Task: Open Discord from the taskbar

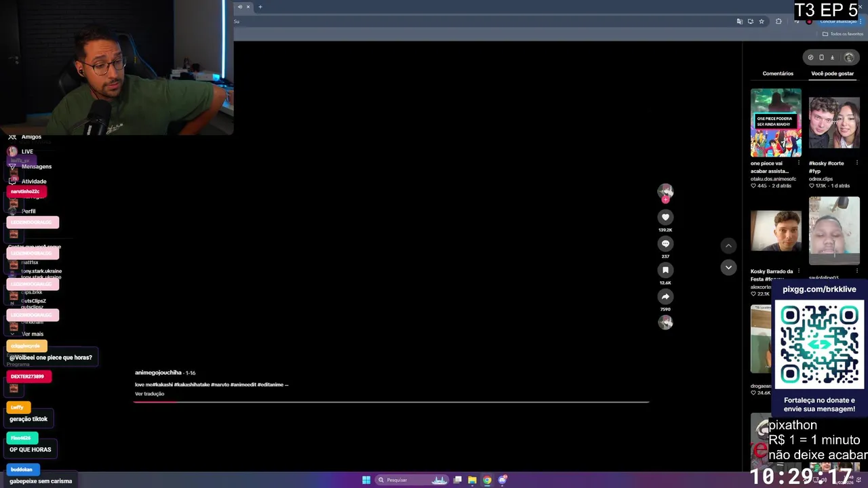Action: point(502,480)
